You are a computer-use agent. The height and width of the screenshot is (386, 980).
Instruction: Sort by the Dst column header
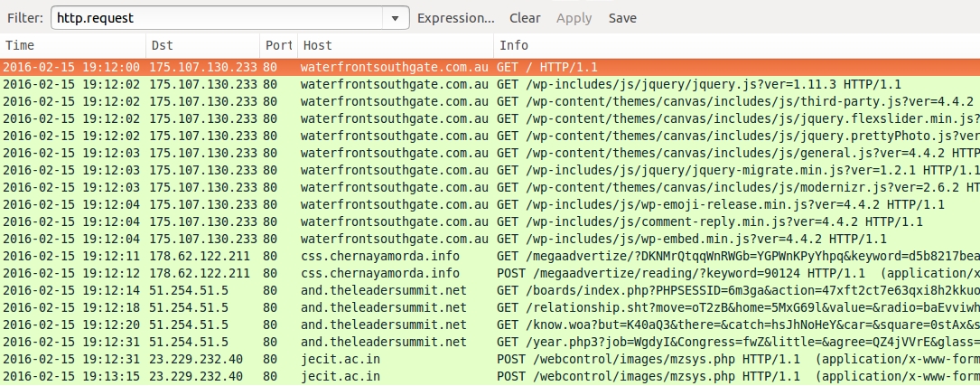tap(202, 45)
